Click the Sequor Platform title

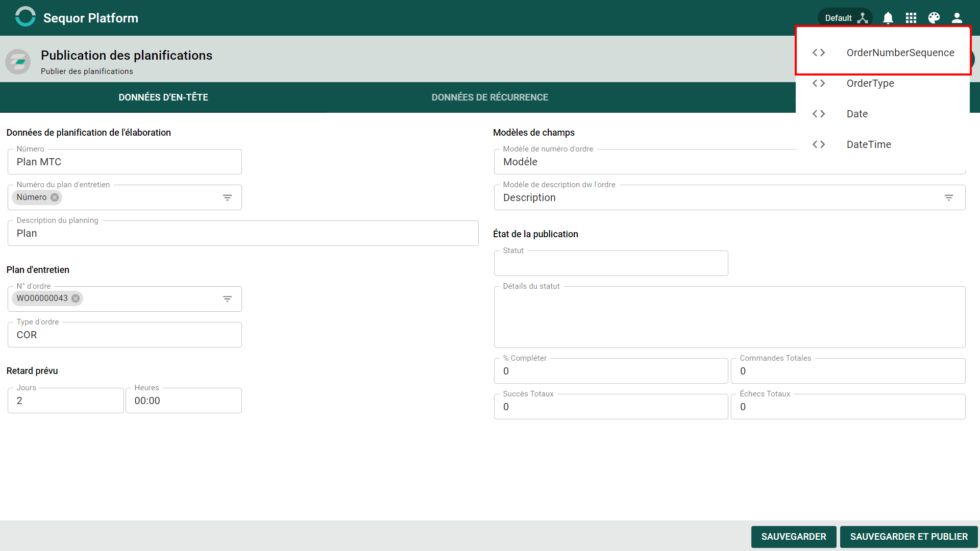click(91, 18)
